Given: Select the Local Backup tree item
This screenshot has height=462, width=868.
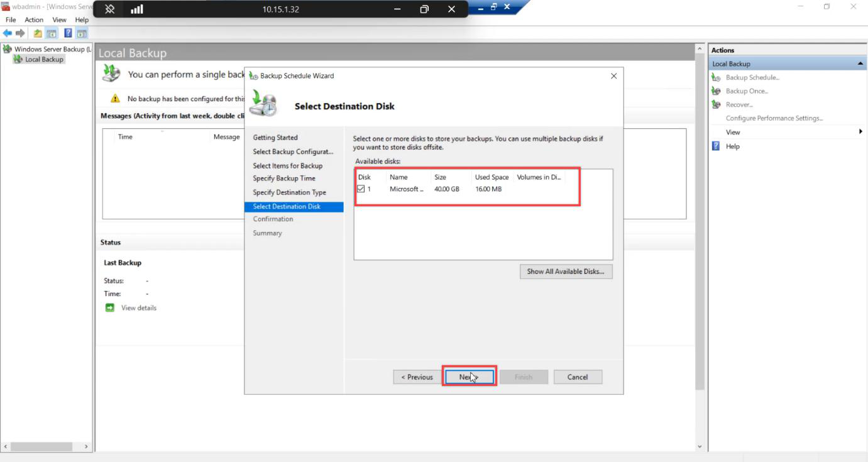Looking at the screenshot, I should pyautogui.click(x=44, y=59).
